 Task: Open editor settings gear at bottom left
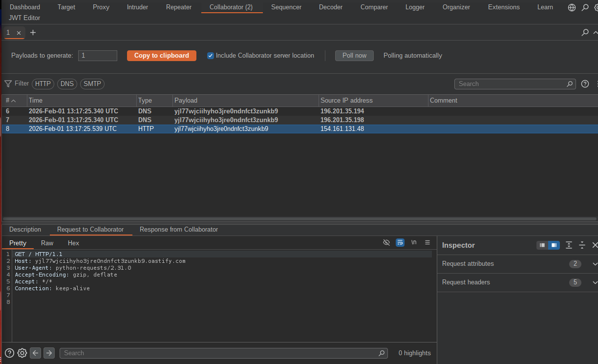tap(22, 353)
